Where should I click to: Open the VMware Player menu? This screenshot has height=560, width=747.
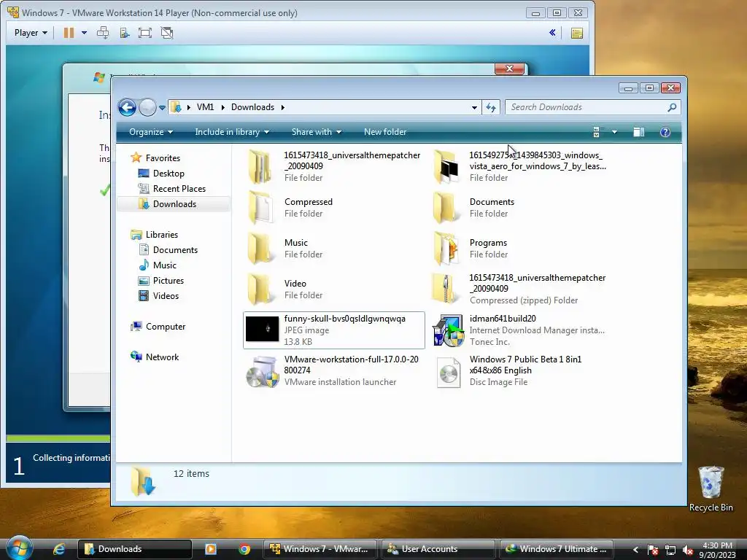click(x=31, y=33)
